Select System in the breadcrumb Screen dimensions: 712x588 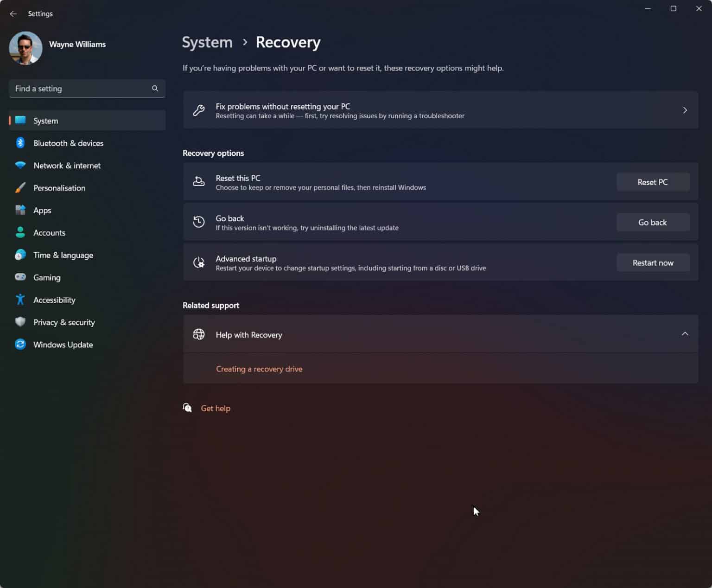207,42
